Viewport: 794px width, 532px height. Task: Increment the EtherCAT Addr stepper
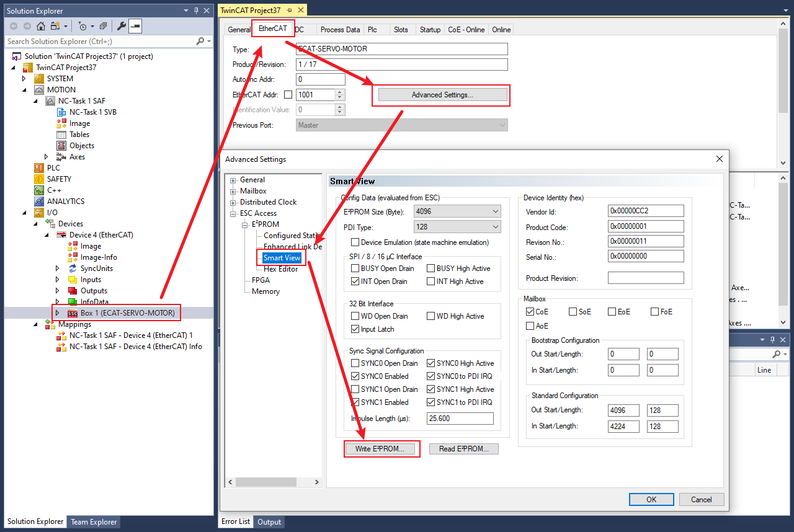[339, 92]
